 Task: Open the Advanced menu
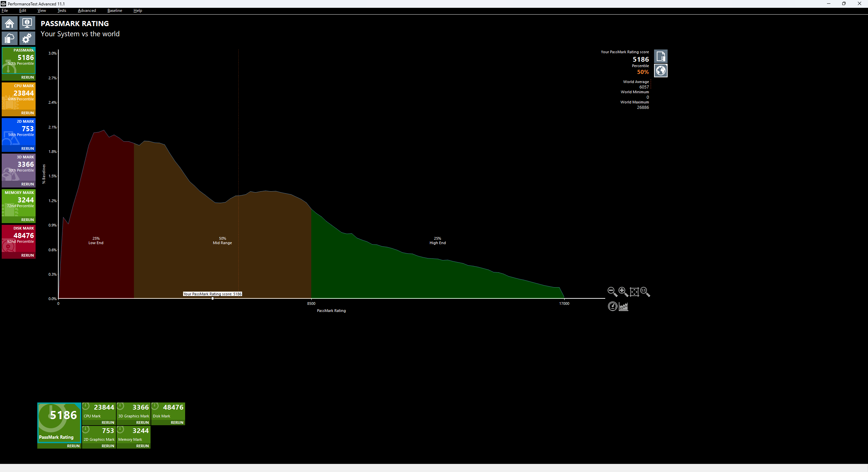click(87, 11)
